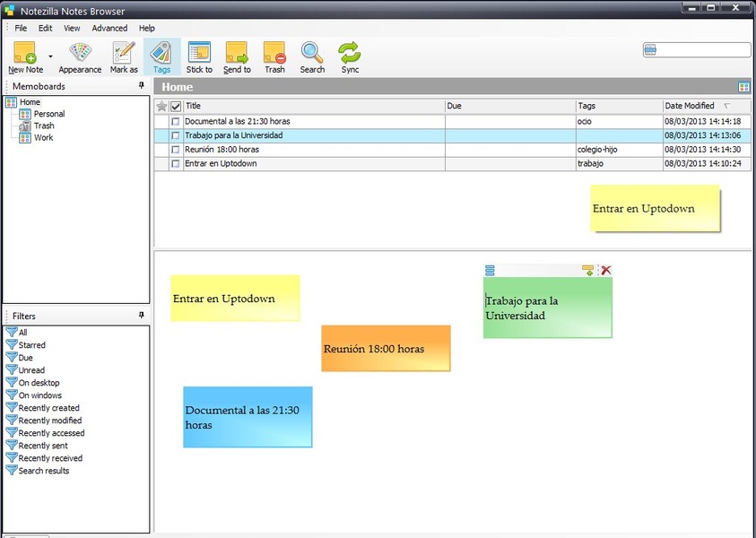The width and height of the screenshot is (756, 538).
Task: Check the Reunión 18:00 horas row checkbox
Action: [176, 150]
